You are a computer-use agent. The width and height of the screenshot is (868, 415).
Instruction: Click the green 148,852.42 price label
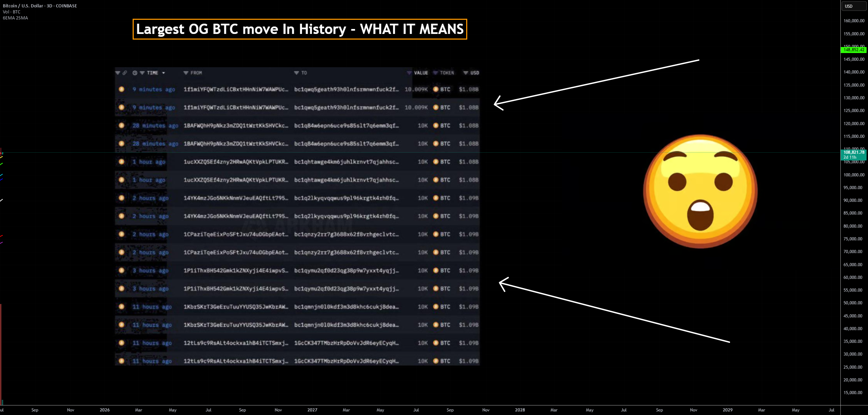pos(854,50)
